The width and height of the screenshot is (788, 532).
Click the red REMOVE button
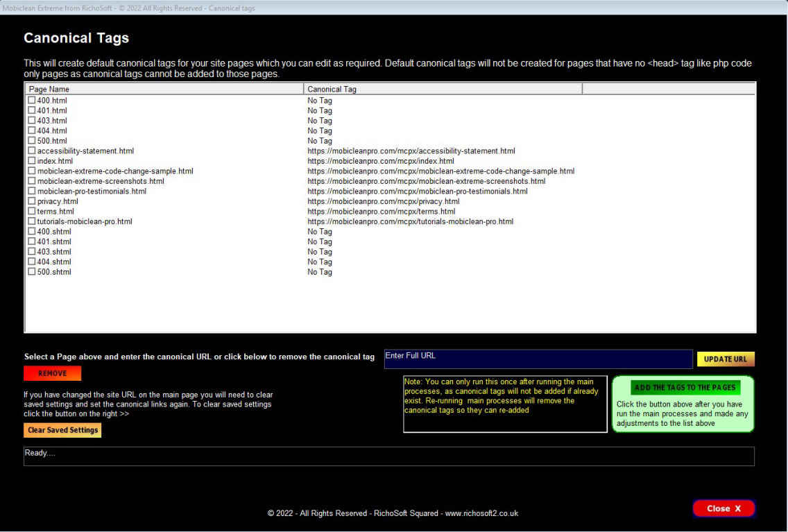point(52,373)
